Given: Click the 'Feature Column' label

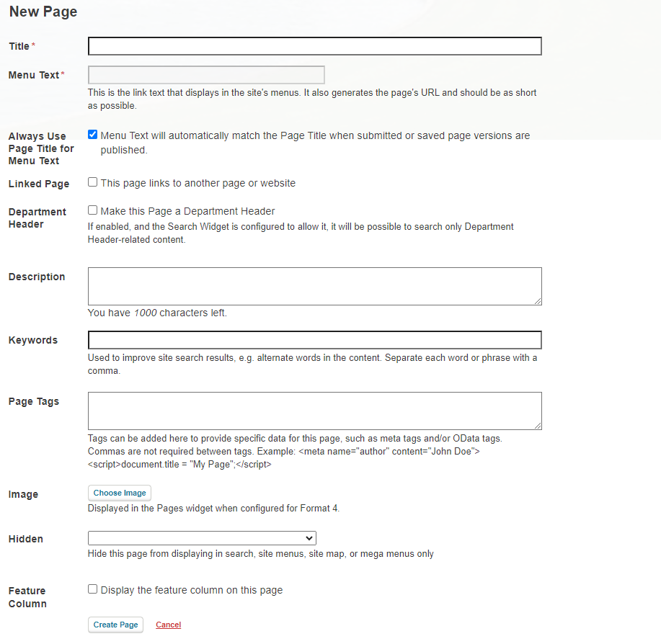Looking at the screenshot, I should (x=27, y=597).
